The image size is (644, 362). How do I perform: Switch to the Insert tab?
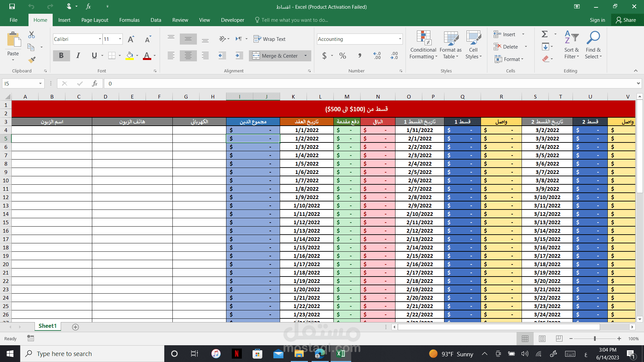point(64,20)
